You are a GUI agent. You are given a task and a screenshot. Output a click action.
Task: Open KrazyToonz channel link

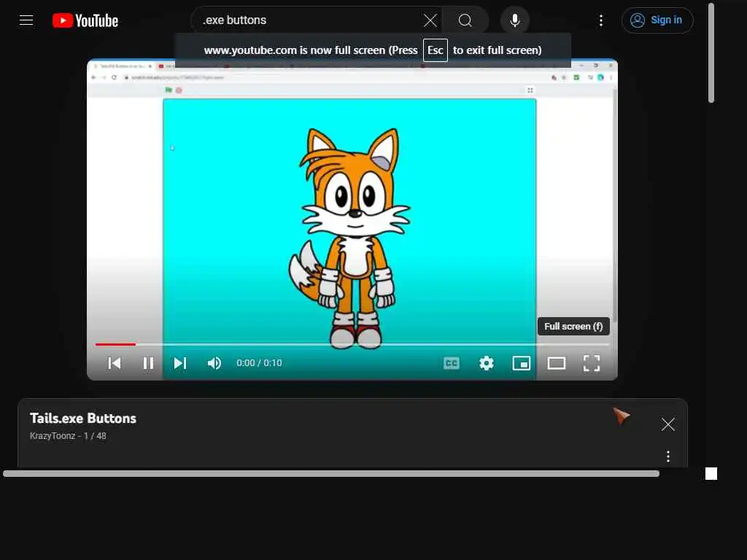point(53,436)
